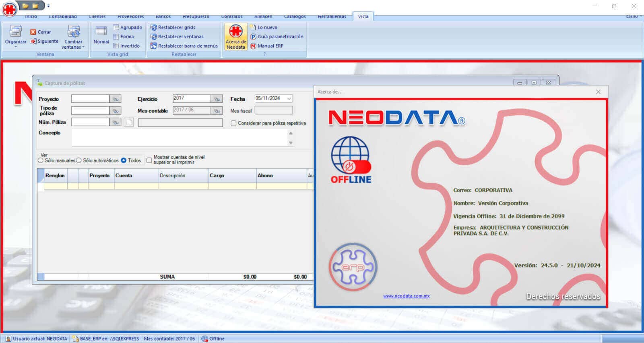This screenshot has height=343, width=644.
Task: Click the Renglon column header
Action: pyautogui.click(x=56, y=175)
